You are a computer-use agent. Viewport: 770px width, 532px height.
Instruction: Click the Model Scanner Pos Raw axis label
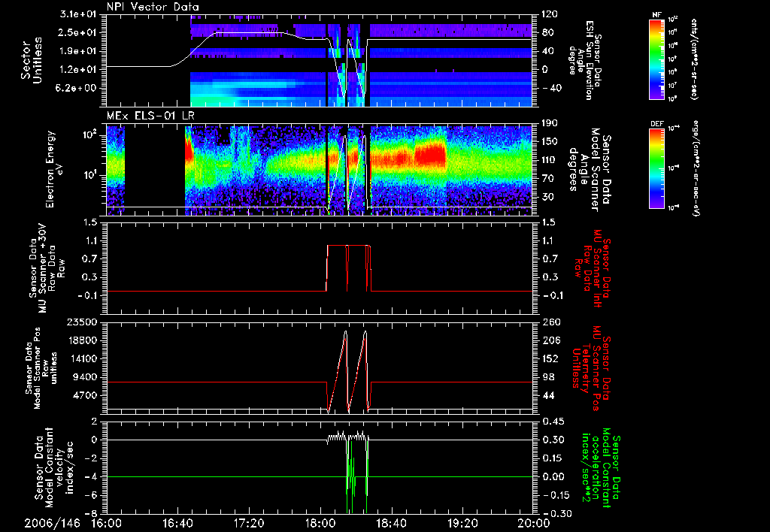pos(41,368)
